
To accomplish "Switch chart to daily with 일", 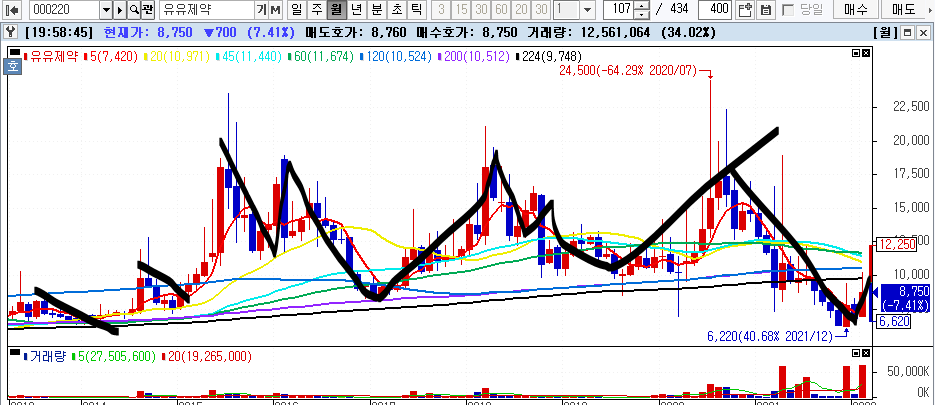I will (296, 10).
